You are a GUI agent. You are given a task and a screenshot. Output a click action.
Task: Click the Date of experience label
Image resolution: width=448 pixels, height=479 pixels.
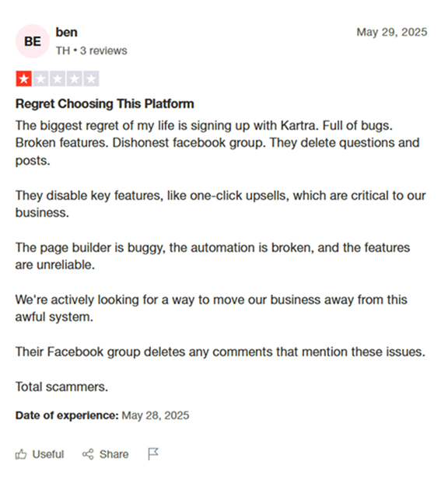pos(67,415)
